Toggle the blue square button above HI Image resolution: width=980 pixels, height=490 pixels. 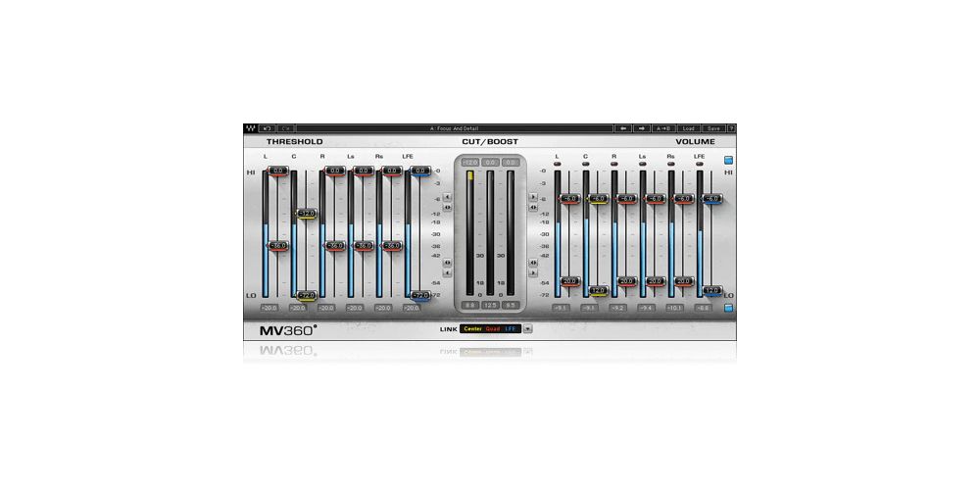[x=729, y=160]
